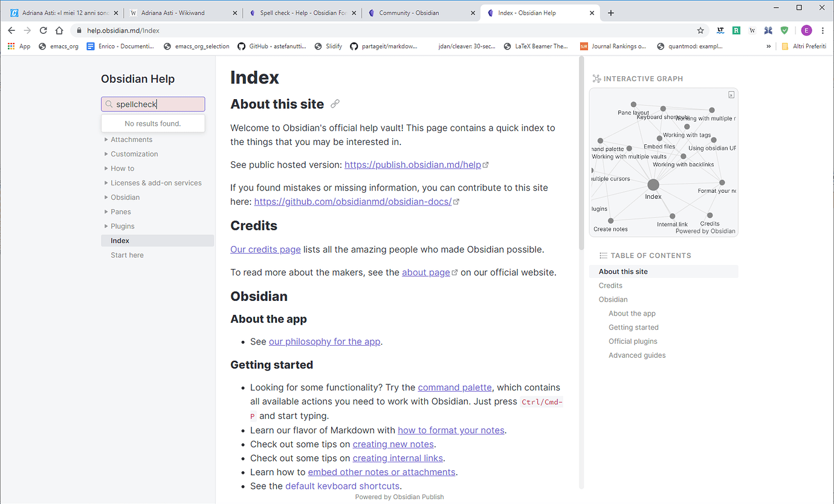Click the purple profile avatar E
This screenshot has height=504, width=834.
[x=806, y=30]
